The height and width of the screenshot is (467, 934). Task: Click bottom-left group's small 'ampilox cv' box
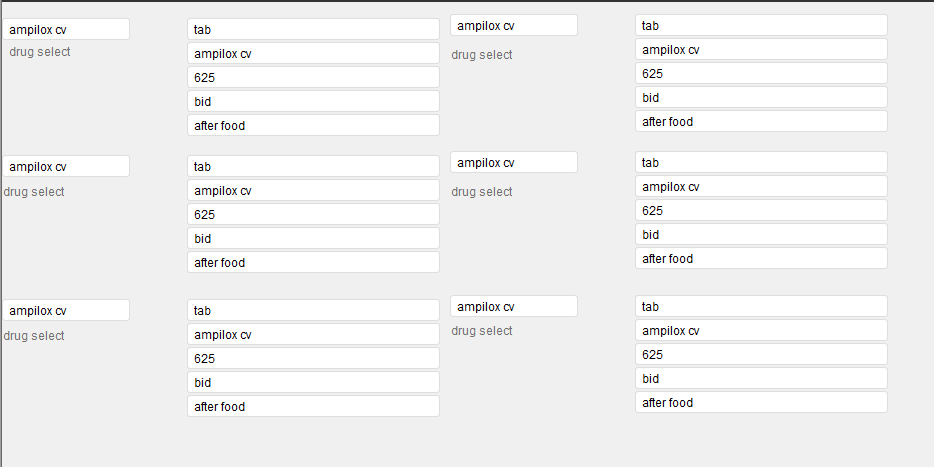[66, 310]
